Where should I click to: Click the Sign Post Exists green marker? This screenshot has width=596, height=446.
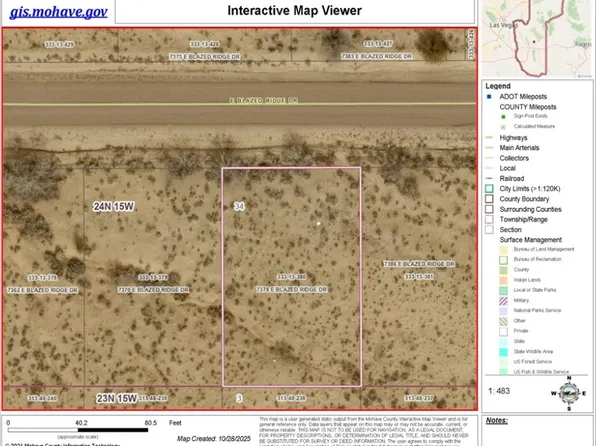click(x=503, y=117)
